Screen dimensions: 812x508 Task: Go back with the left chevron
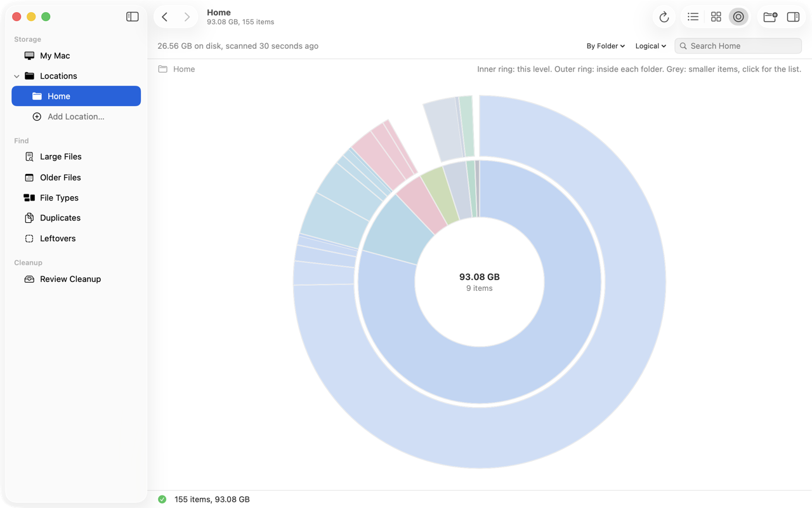pyautogui.click(x=165, y=17)
